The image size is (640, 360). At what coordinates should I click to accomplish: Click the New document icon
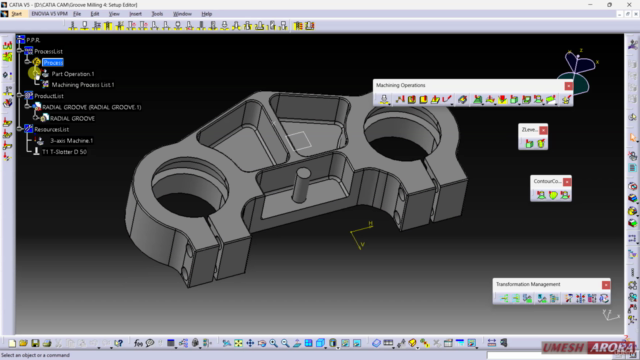12,343
